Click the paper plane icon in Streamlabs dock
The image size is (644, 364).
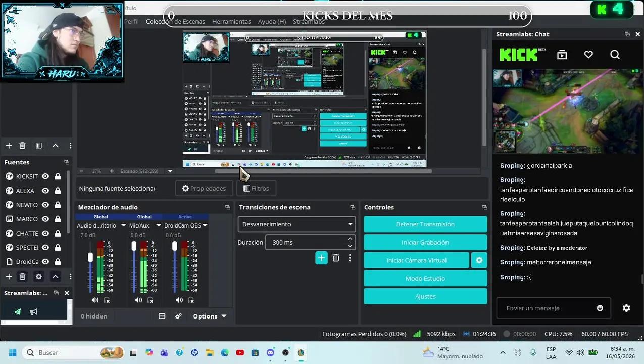pyautogui.click(x=18, y=311)
